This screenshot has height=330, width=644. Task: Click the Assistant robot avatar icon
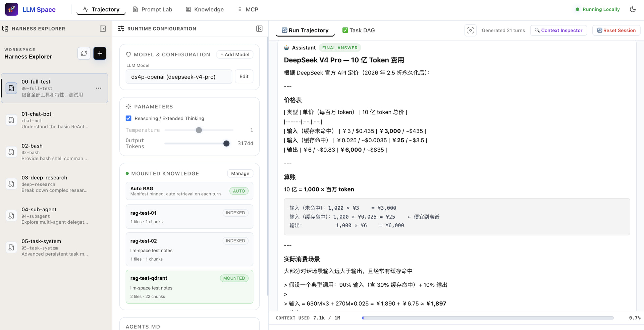pyautogui.click(x=286, y=48)
